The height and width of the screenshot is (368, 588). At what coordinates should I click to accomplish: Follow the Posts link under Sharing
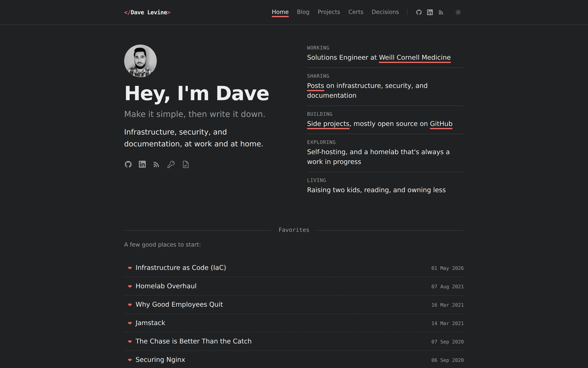(315, 86)
